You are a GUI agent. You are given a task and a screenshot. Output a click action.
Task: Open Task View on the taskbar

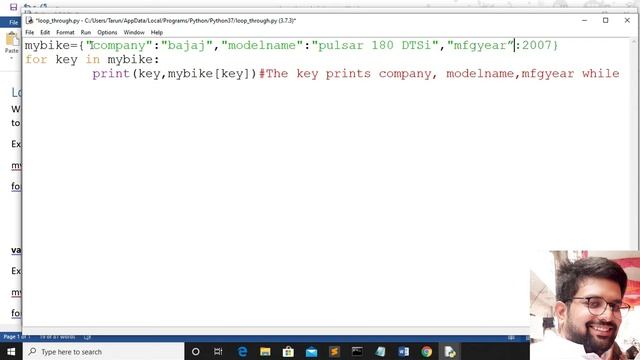[x=218, y=352]
